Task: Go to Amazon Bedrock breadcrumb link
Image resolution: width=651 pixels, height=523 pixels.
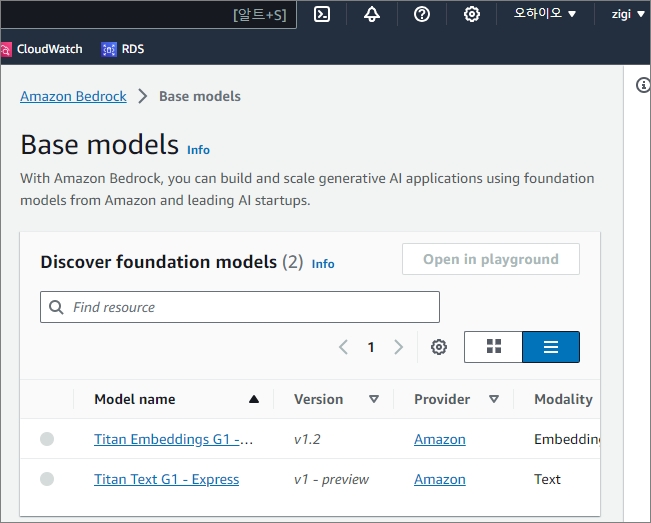Action: click(73, 96)
